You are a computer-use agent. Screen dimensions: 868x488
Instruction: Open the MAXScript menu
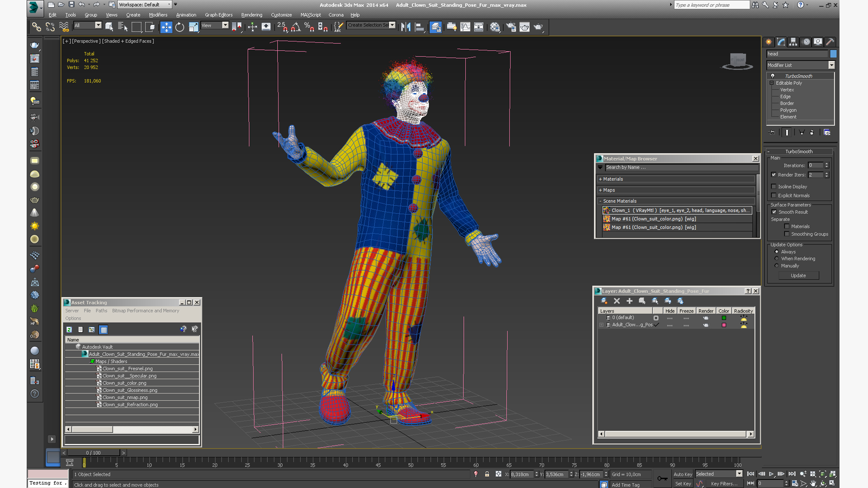(311, 15)
